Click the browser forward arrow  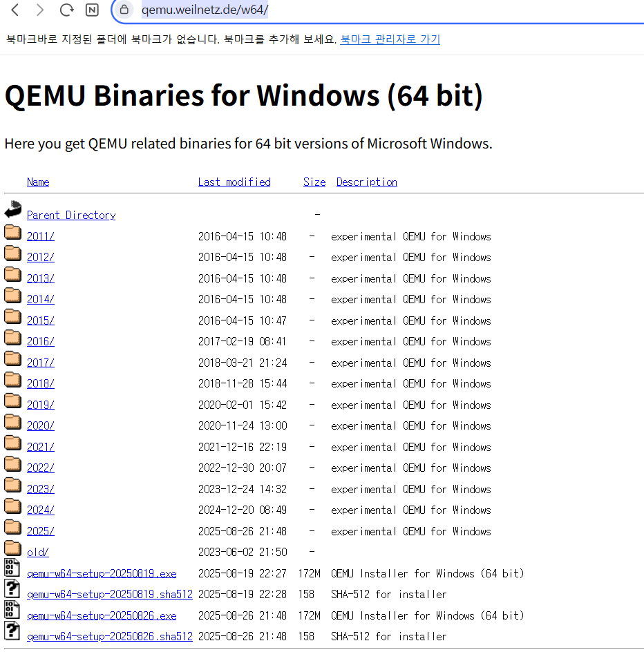coord(40,10)
